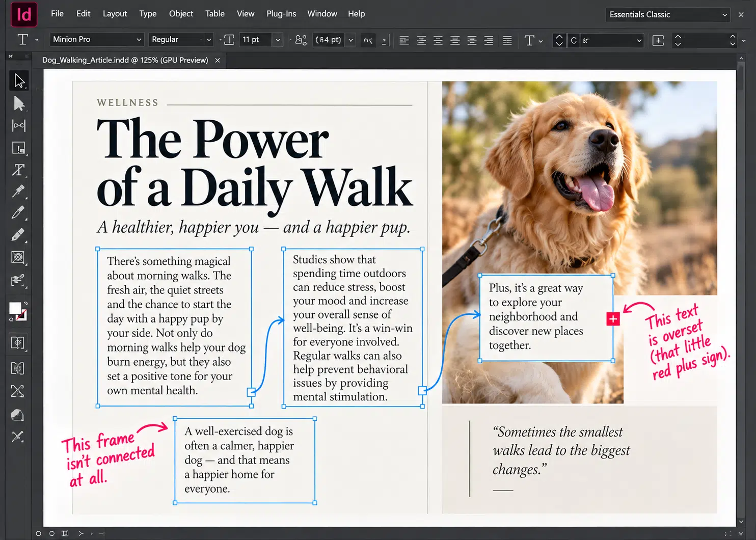756x540 pixels.
Task: Open the Plug-Ins menu
Action: [x=281, y=14]
